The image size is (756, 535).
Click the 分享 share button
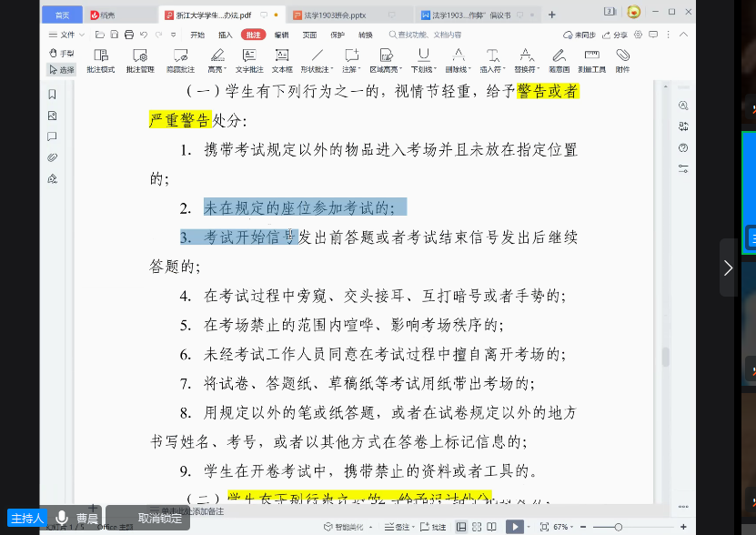(x=615, y=35)
